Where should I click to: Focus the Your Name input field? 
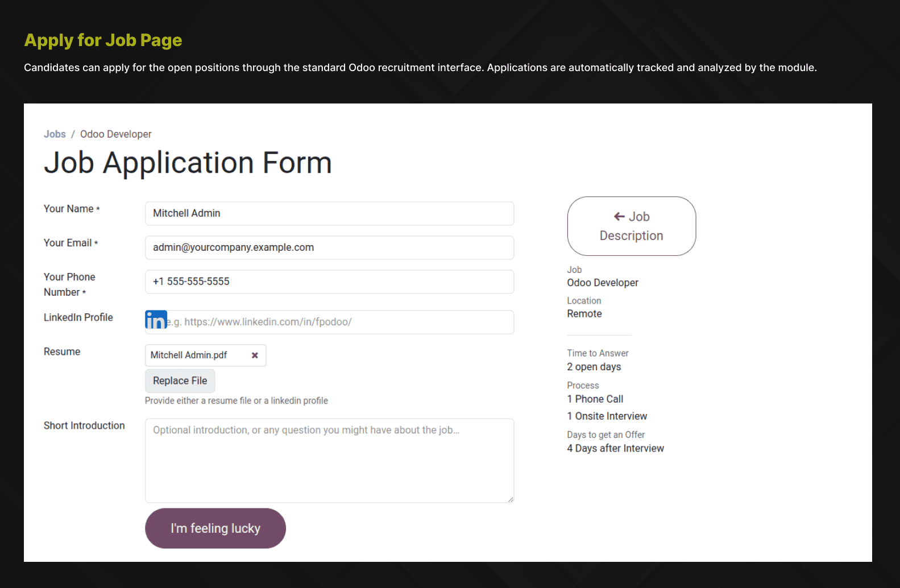(x=329, y=213)
